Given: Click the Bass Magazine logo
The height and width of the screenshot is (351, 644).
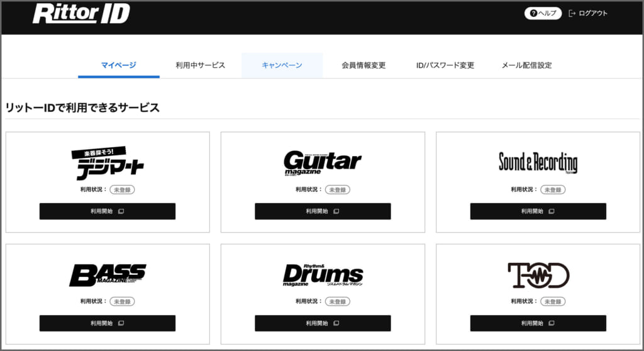Looking at the screenshot, I should pyautogui.click(x=107, y=275).
